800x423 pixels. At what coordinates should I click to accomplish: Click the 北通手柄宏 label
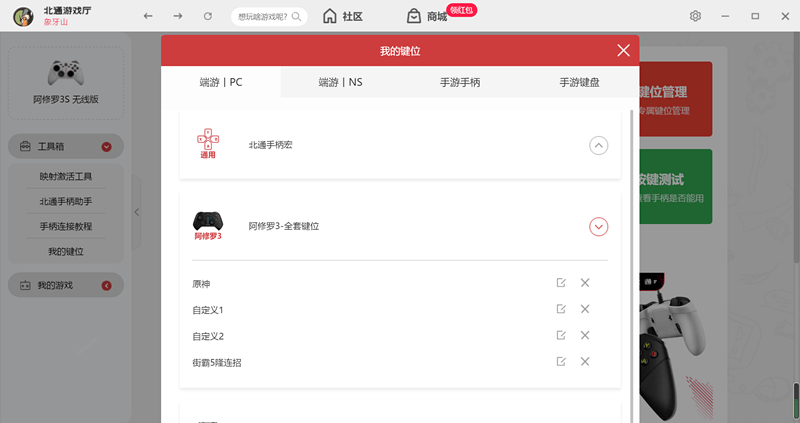click(270, 145)
